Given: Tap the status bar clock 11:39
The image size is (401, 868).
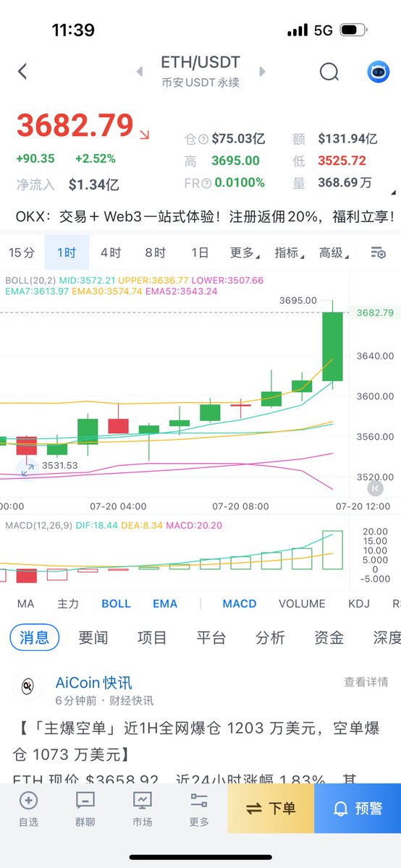Looking at the screenshot, I should pos(73,30).
